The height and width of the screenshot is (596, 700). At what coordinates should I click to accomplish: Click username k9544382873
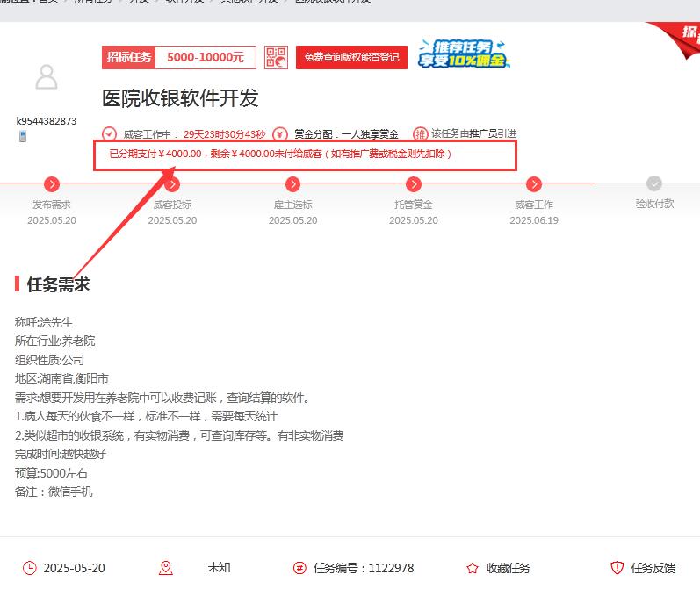tap(47, 121)
